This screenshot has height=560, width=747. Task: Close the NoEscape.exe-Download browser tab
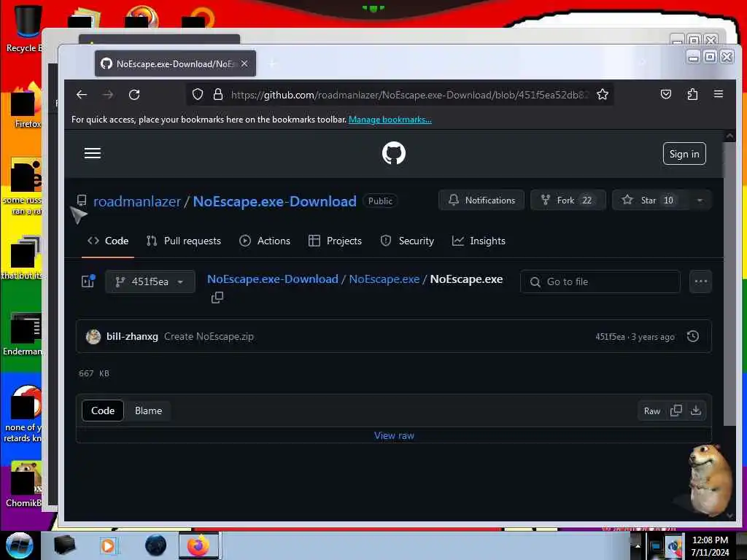(244, 63)
